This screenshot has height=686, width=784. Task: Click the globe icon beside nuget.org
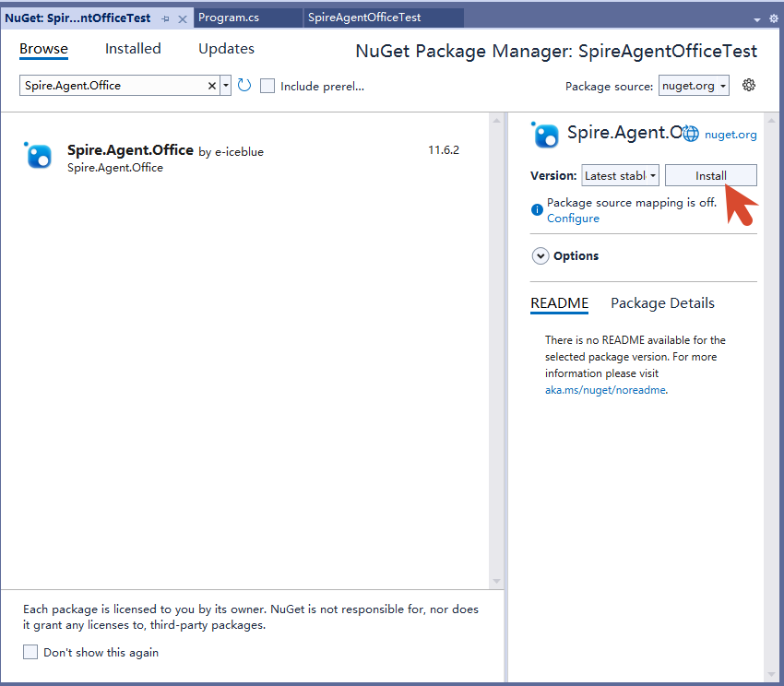pos(691,134)
